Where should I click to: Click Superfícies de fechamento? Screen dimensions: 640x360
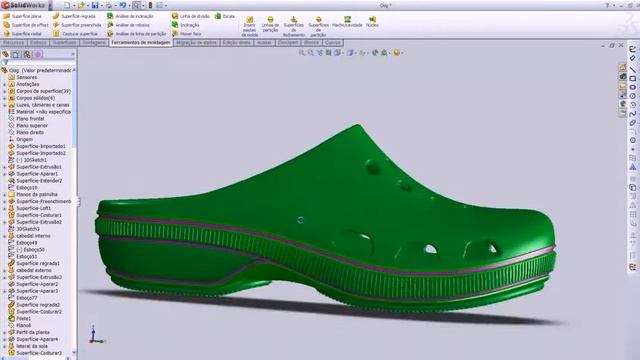[293, 27]
